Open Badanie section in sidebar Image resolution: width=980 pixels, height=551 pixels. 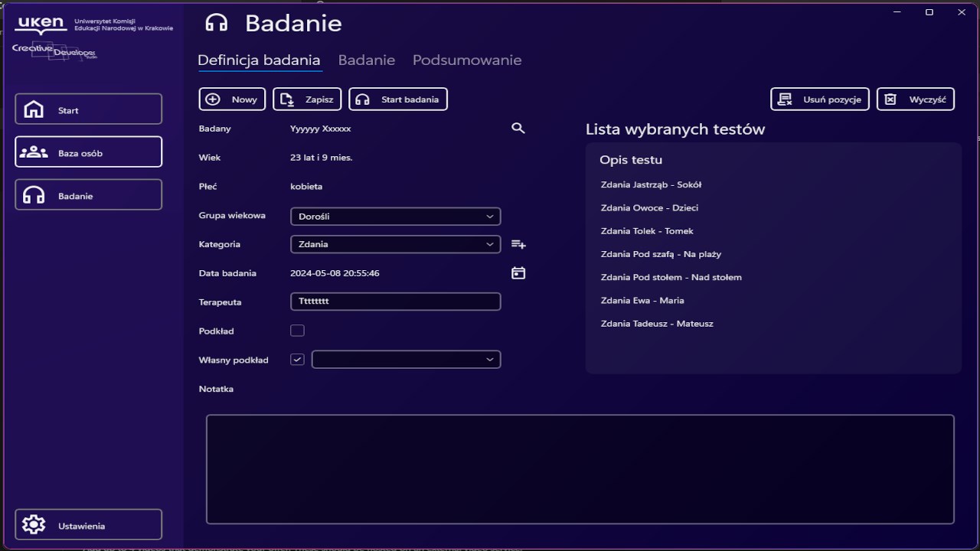tap(89, 195)
